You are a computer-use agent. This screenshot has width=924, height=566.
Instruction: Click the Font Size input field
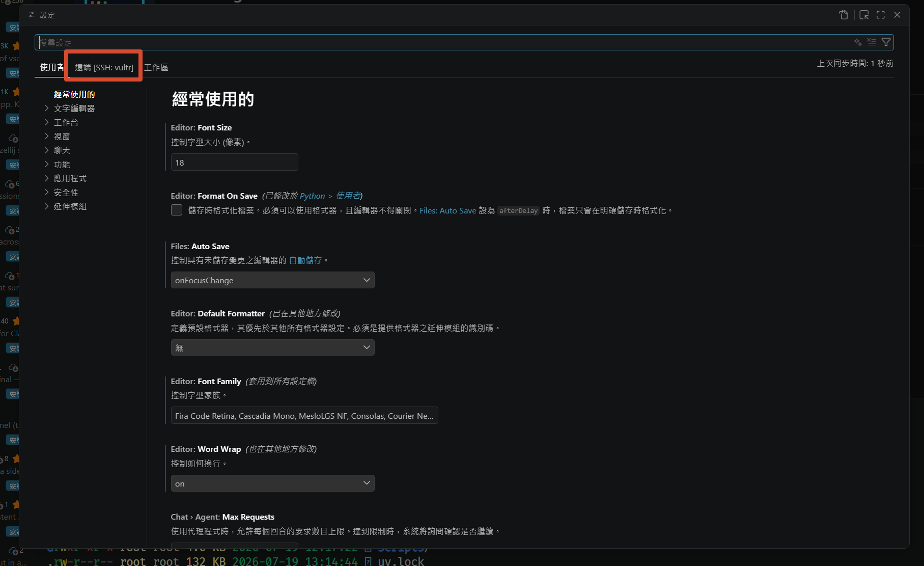pyautogui.click(x=234, y=163)
